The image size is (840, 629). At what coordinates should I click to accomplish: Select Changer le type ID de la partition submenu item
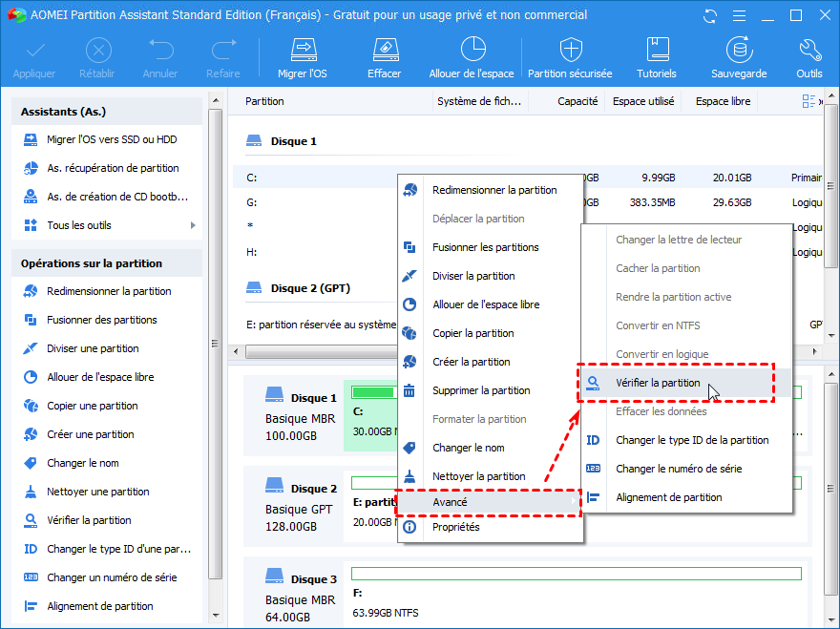coord(686,440)
